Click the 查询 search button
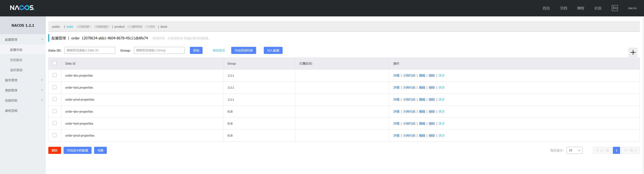The height and width of the screenshot is (174, 644). 196,50
